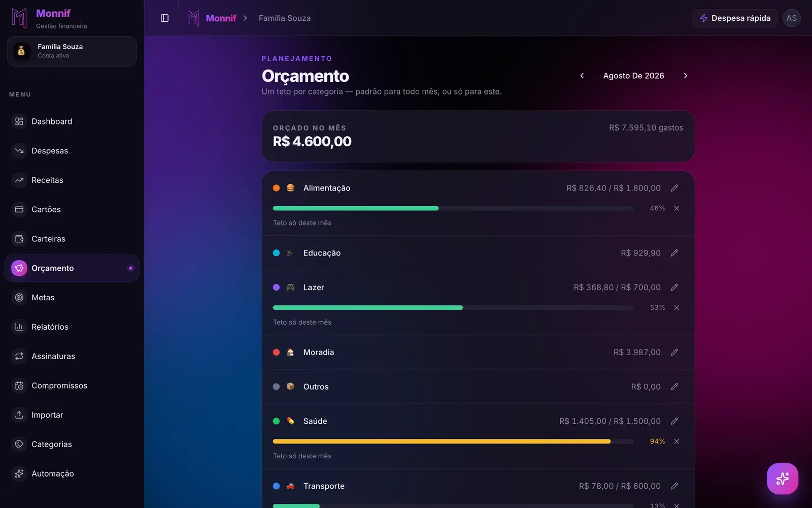Remove the Saúde budget cap with X
The width and height of the screenshot is (812, 508).
(676, 441)
